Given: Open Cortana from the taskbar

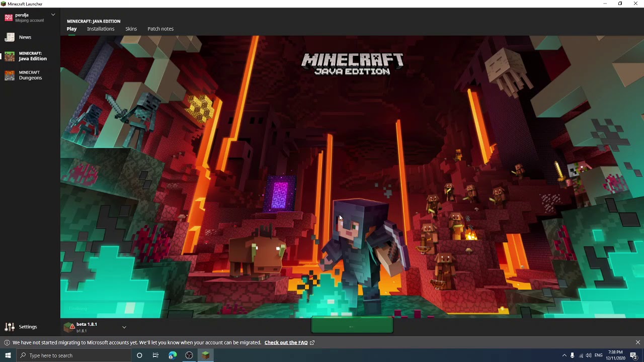Looking at the screenshot, I should tap(139, 355).
